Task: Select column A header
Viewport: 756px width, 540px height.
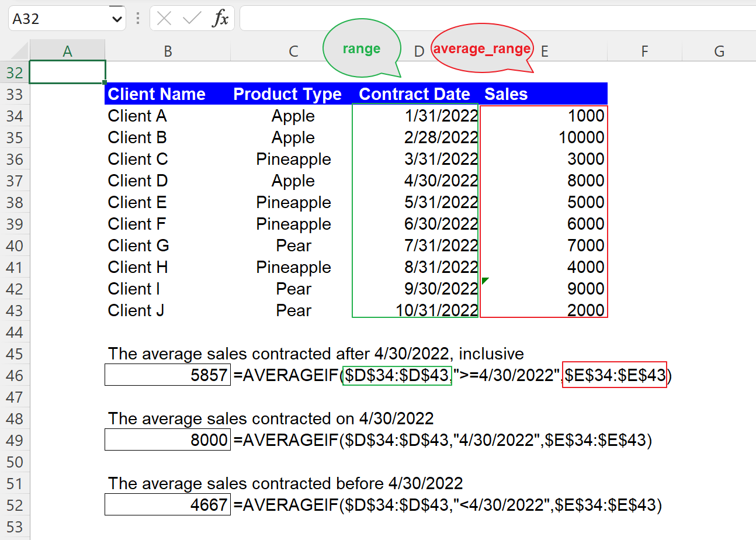Action: coord(67,51)
